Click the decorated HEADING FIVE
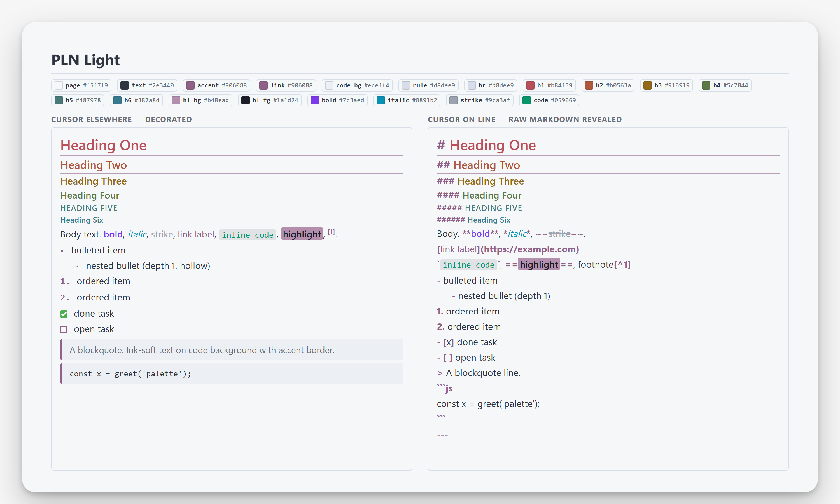The width and height of the screenshot is (840, 504). click(x=88, y=208)
